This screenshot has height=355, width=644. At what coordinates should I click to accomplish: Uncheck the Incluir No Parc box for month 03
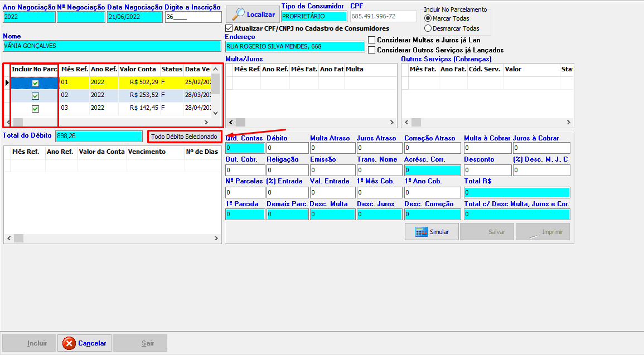(x=35, y=109)
